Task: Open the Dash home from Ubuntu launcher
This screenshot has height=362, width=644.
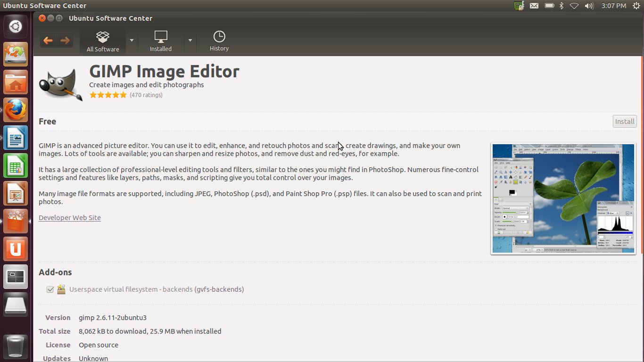Action: tap(16, 26)
